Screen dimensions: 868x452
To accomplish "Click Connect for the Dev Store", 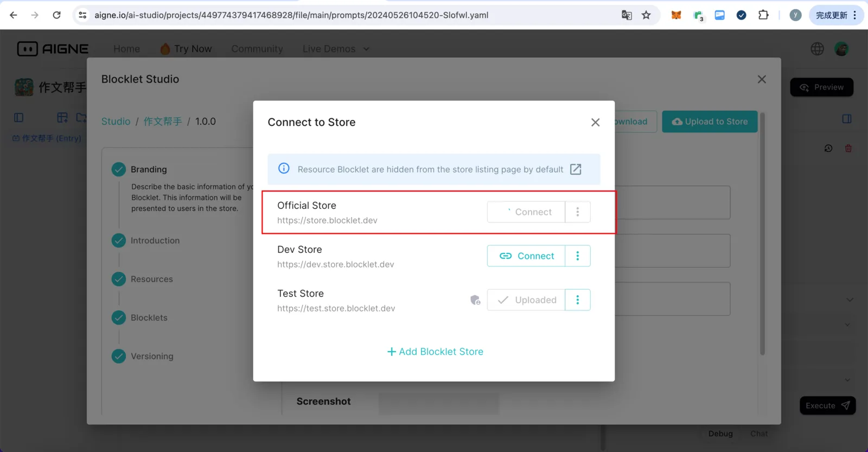I will point(526,256).
